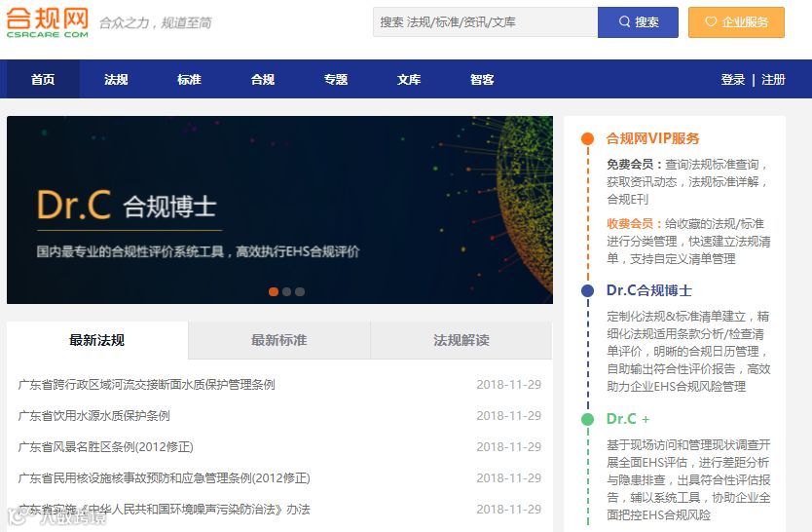This screenshot has width=812, height=532.
Task: Open the Dr.C 合规博士 banner image
Action: [279, 209]
